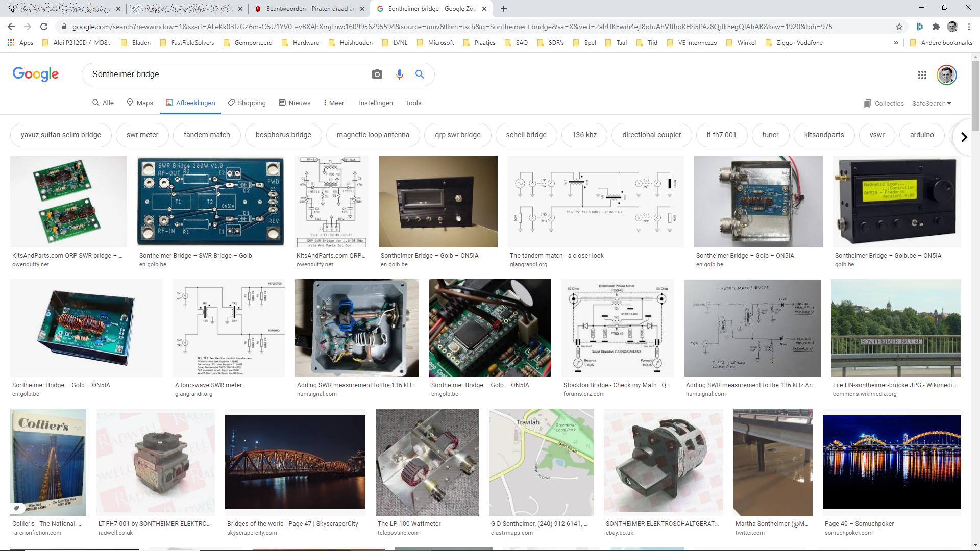Start voice search with the microphone icon
The height and width of the screenshot is (551, 980).
point(400,74)
